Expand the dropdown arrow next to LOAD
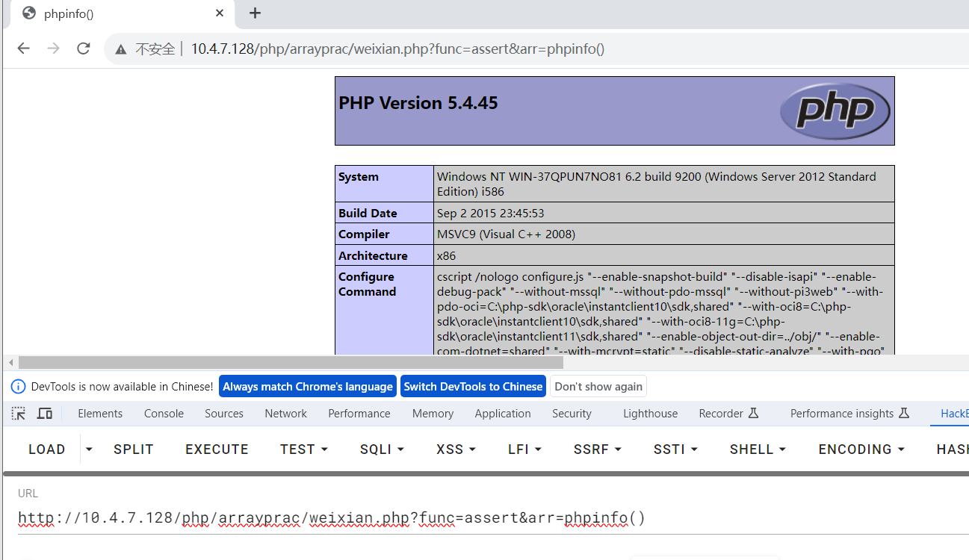 pyautogui.click(x=90, y=449)
